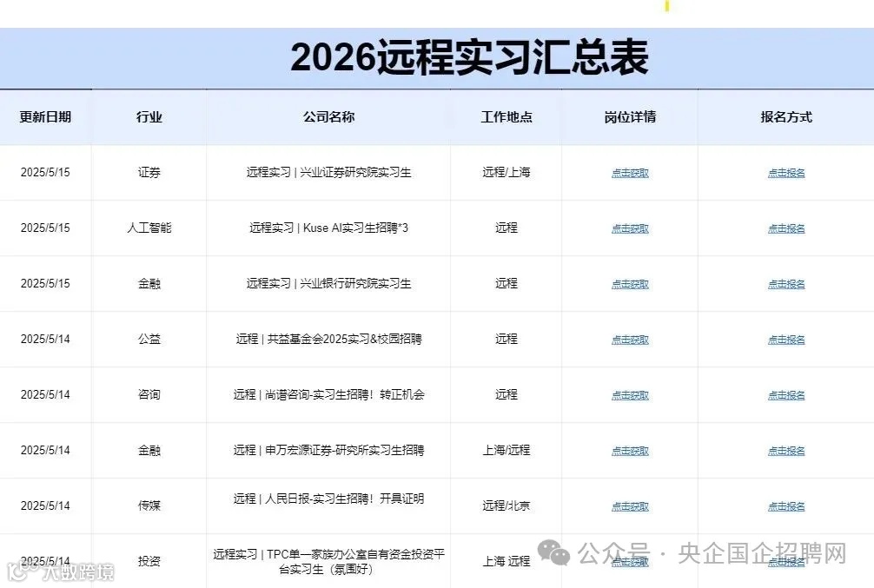Viewport: 874px width, 588px height.
Task: Select the 更新日期 column header
Action: pos(45,117)
